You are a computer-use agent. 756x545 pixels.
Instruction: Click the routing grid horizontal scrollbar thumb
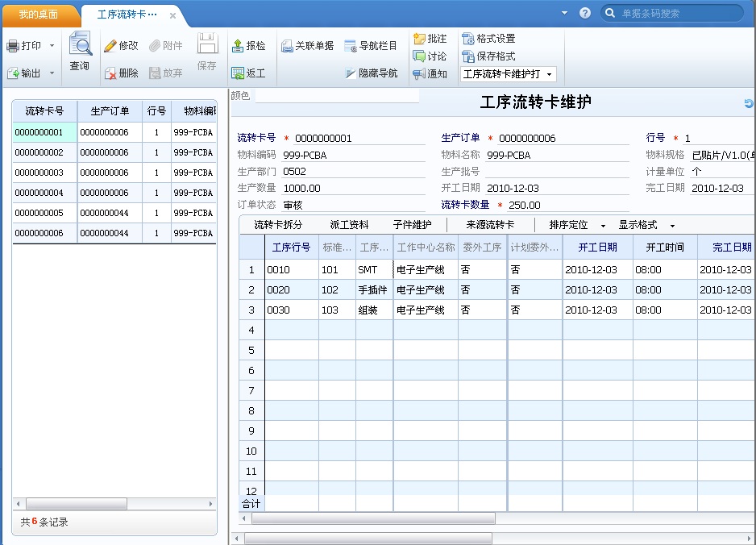pyautogui.click(x=373, y=518)
